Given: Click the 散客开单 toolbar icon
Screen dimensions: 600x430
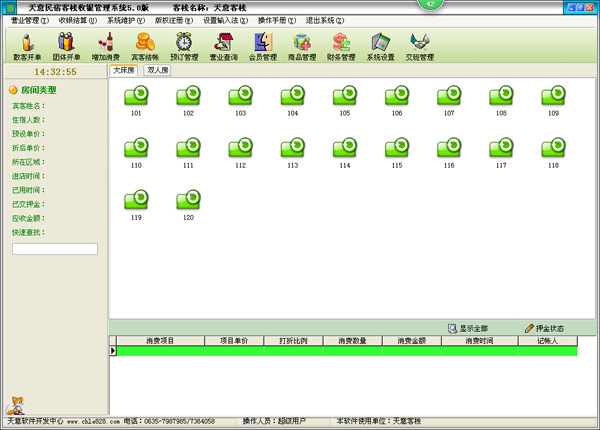Looking at the screenshot, I should click(x=27, y=46).
